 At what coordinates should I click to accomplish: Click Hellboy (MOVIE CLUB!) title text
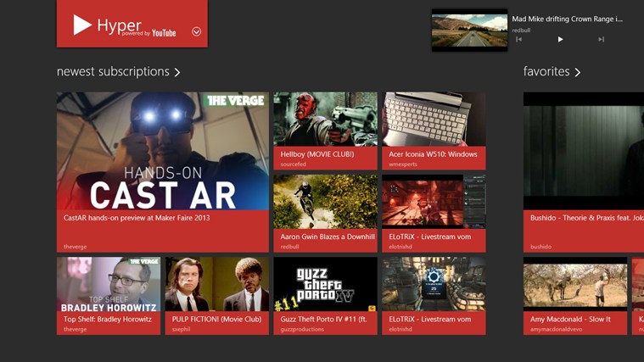point(317,154)
